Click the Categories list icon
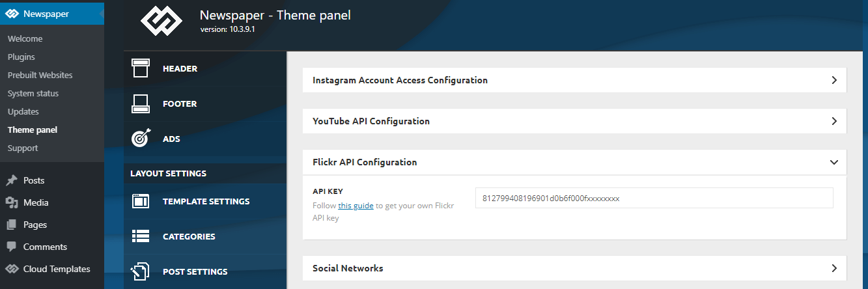The image size is (868, 289). click(x=141, y=236)
